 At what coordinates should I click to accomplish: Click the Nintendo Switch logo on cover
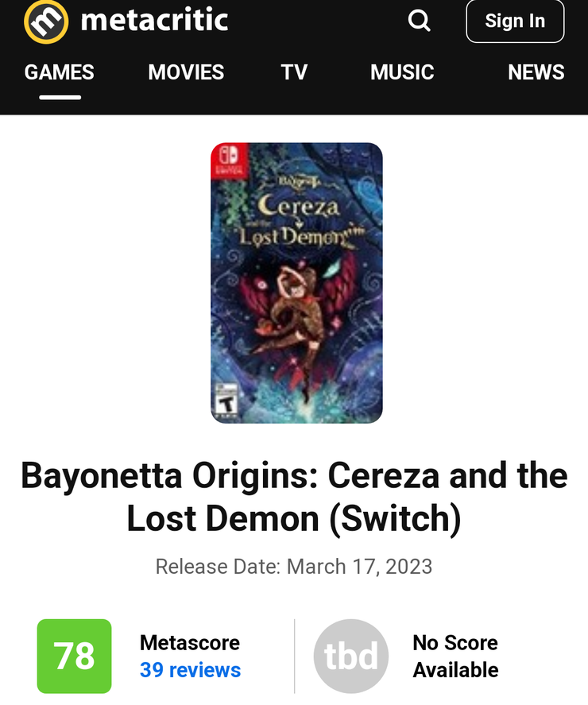(x=228, y=160)
